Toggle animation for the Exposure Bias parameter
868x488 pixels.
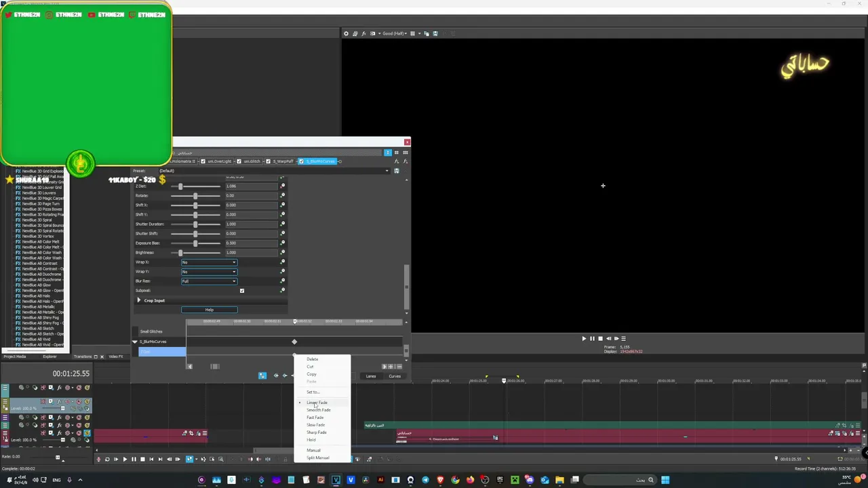283,243
